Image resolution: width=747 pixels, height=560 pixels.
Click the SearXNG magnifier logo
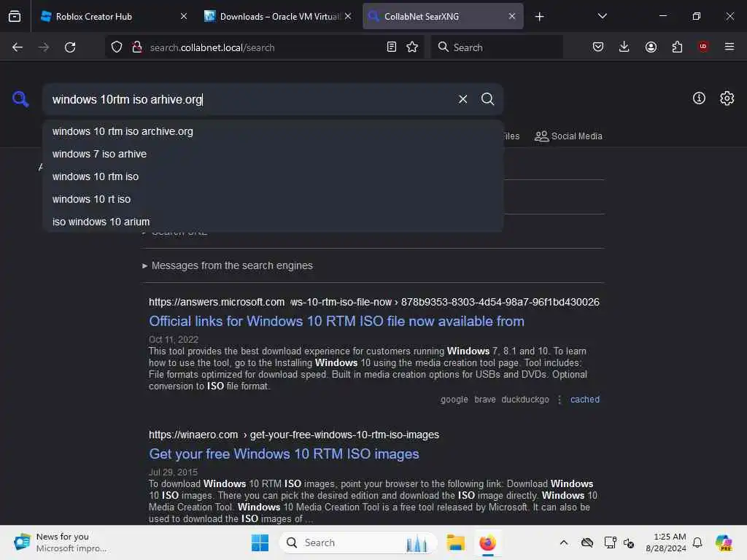[20, 99]
